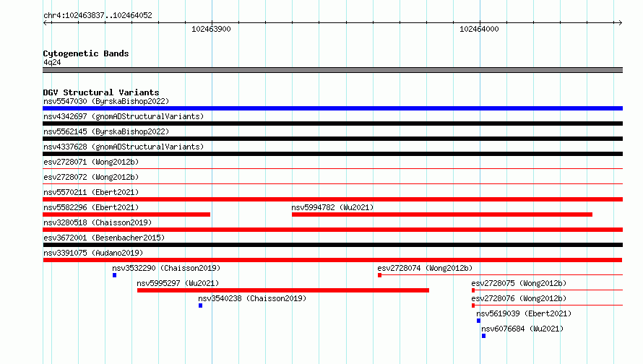Open the nsv5547030 (ByrskaBishop2022) label
The width and height of the screenshot is (643, 364).
(x=106, y=101)
